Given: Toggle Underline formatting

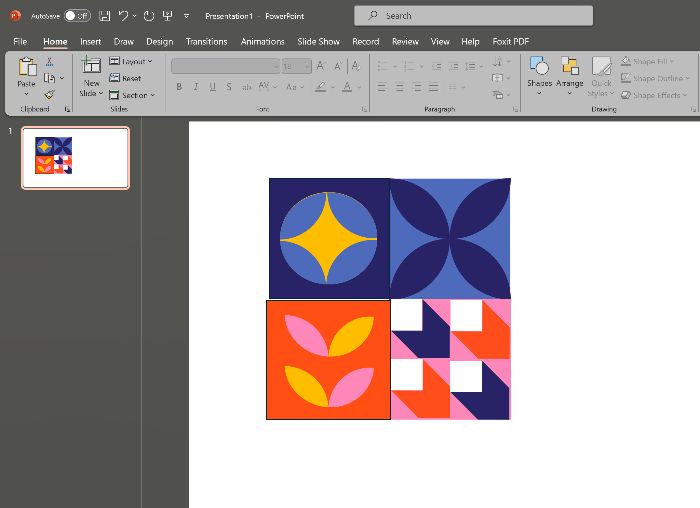Looking at the screenshot, I should coord(212,87).
